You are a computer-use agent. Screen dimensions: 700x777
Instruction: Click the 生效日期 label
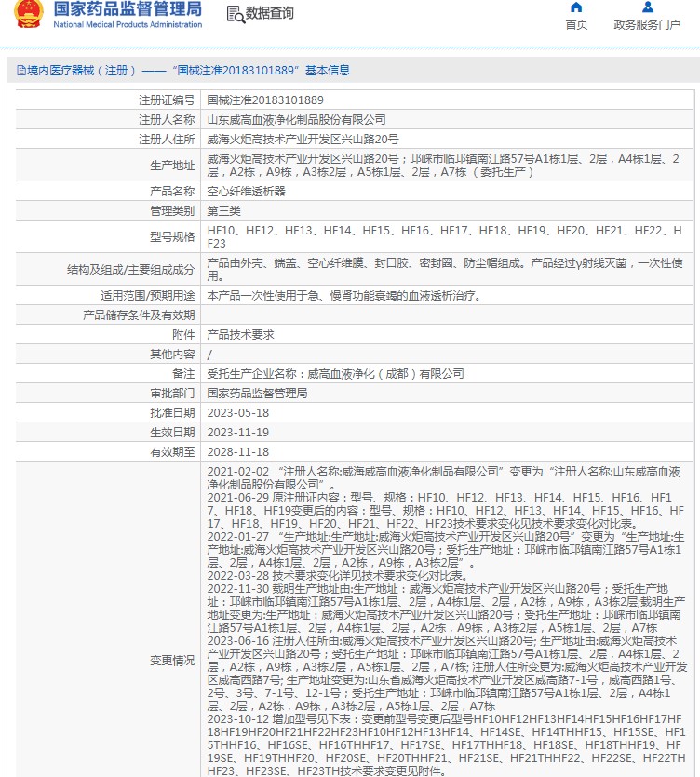[172, 433]
